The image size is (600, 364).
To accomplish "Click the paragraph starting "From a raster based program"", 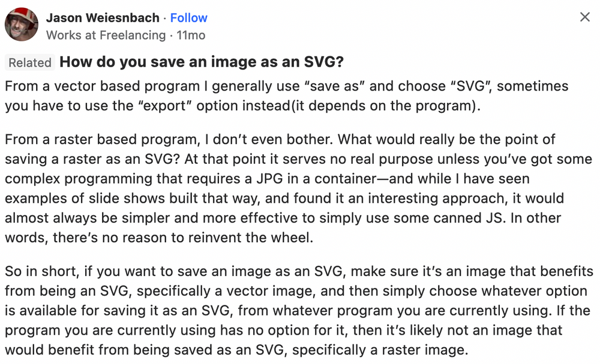I will [298, 188].
